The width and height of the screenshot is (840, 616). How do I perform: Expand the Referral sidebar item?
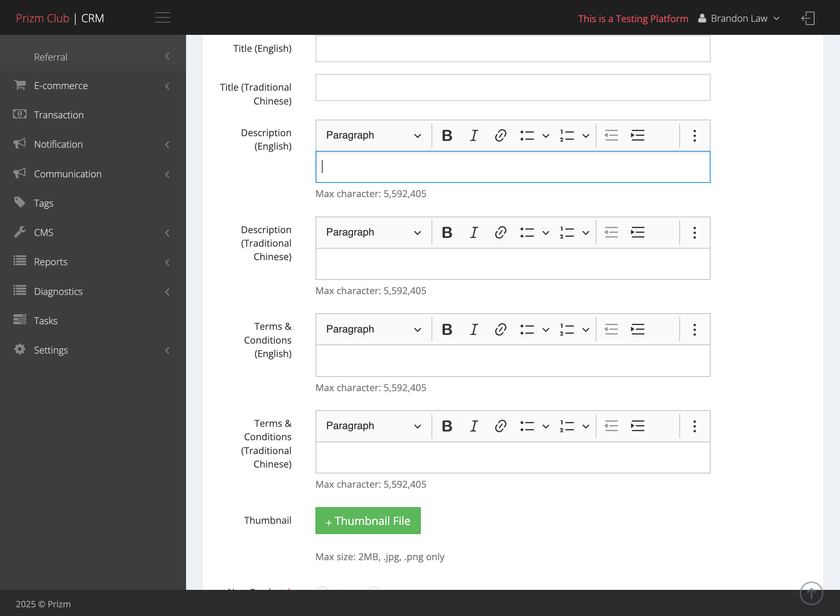pos(93,57)
